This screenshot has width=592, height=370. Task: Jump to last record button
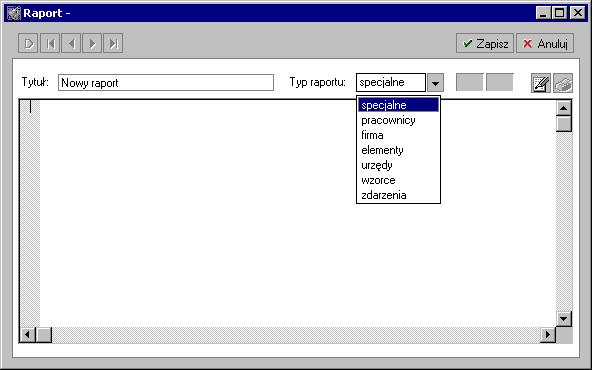click(113, 43)
